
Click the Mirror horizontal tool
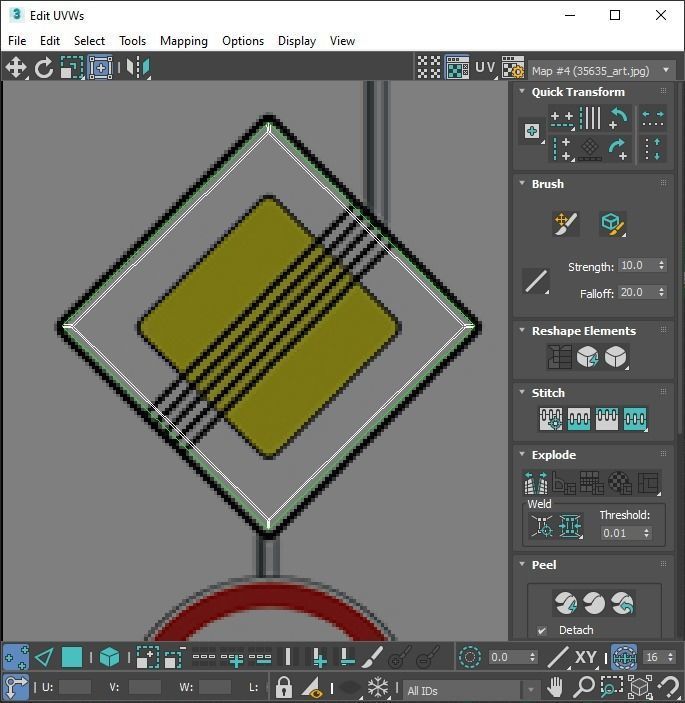point(138,68)
